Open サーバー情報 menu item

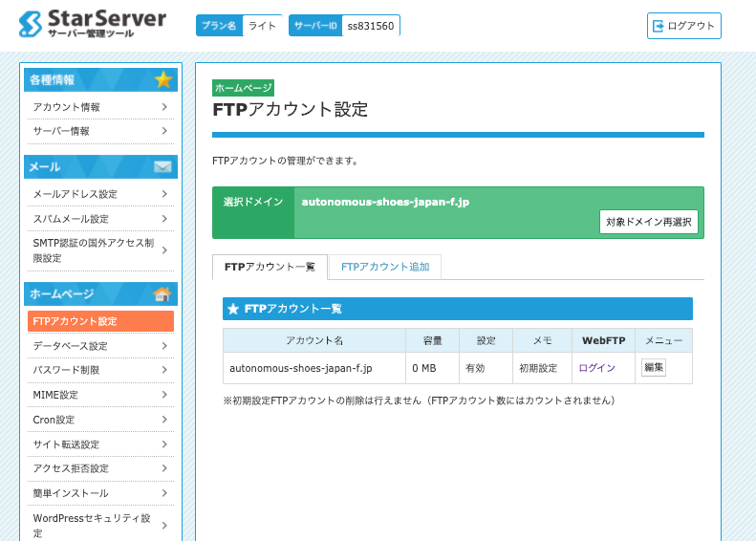pyautogui.click(x=61, y=131)
